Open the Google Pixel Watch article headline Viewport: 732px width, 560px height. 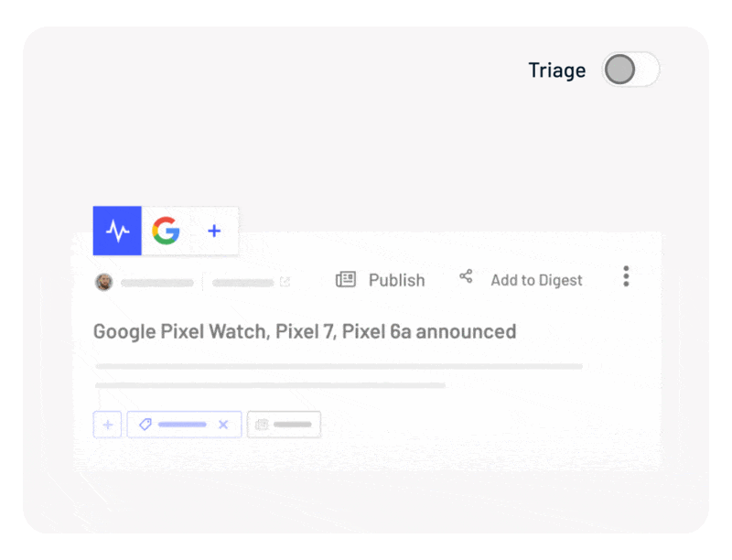305,332
